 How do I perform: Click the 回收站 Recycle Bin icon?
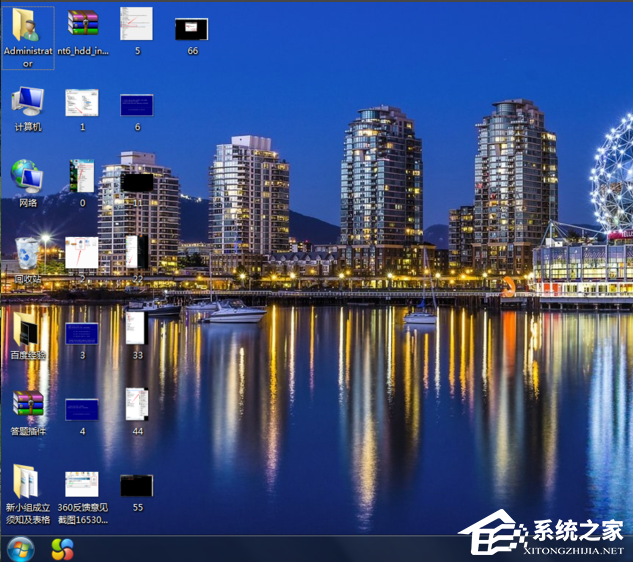click(27, 254)
